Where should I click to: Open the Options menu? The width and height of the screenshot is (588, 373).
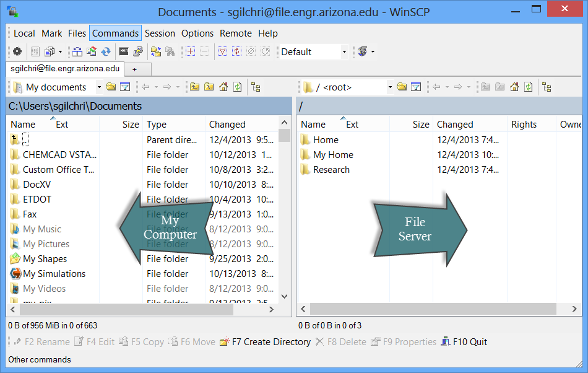coord(197,33)
